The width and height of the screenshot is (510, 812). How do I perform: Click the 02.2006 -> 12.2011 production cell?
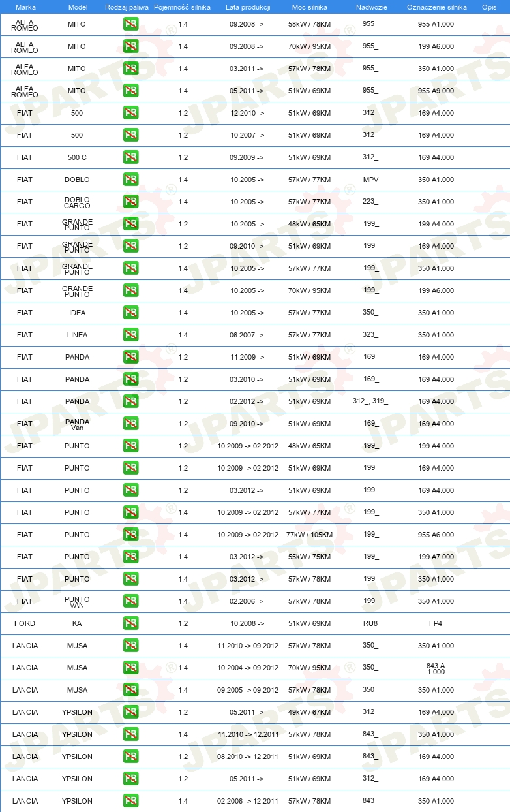(x=248, y=801)
